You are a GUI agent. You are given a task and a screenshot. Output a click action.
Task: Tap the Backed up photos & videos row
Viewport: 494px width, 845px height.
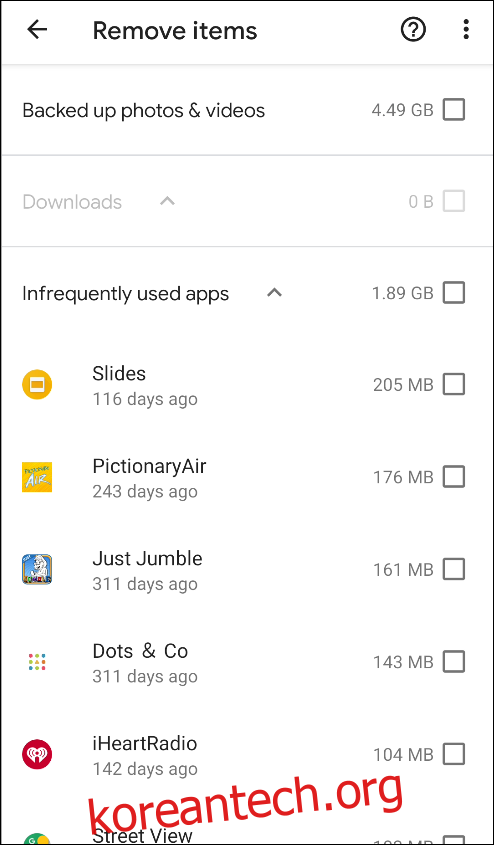point(247,110)
